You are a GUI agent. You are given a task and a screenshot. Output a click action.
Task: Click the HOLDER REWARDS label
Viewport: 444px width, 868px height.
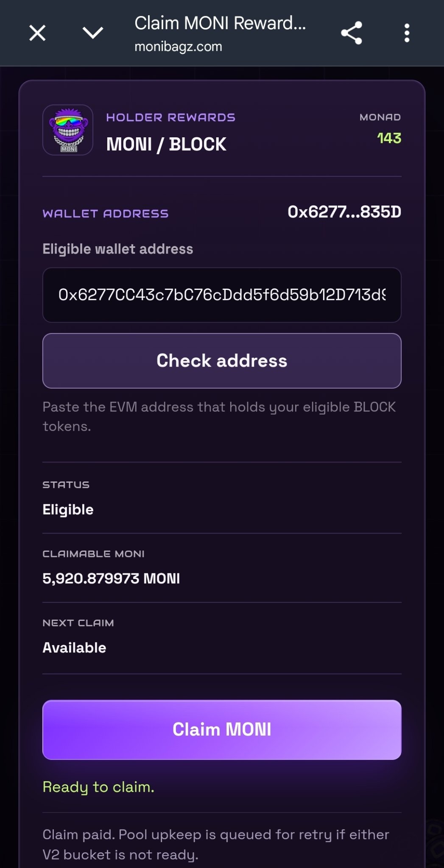click(170, 117)
